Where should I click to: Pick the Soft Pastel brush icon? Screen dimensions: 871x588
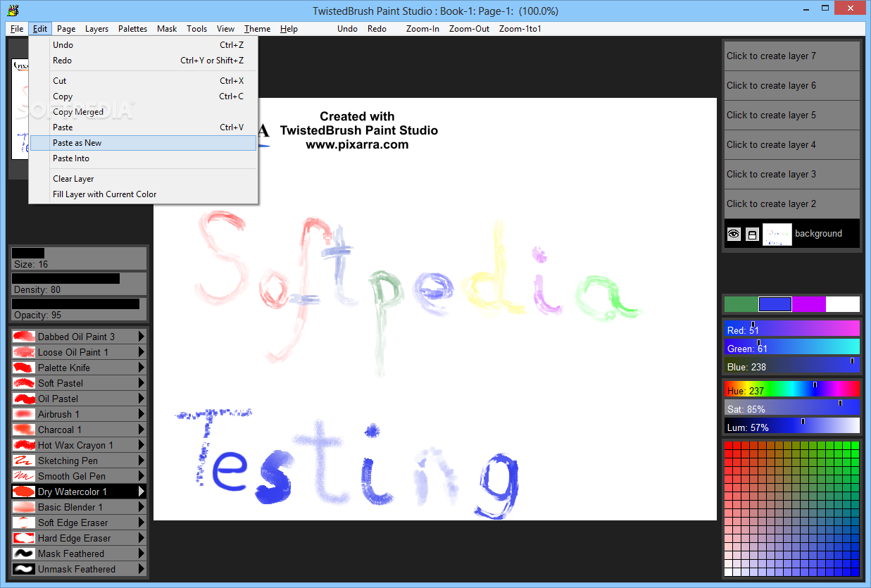click(x=24, y=383)
